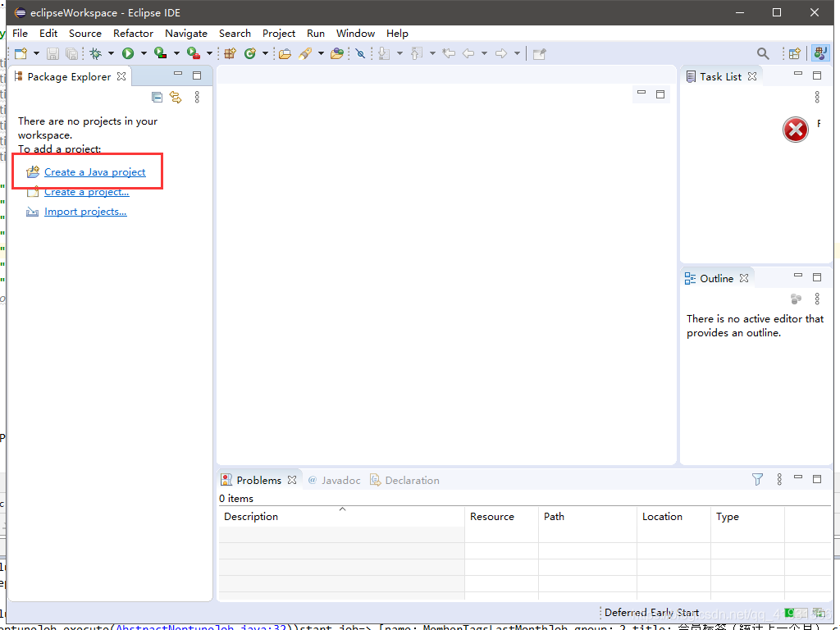Screen dimensions: 840x630
Task: Click the Save toolbar icon
Action: (52, 53)
